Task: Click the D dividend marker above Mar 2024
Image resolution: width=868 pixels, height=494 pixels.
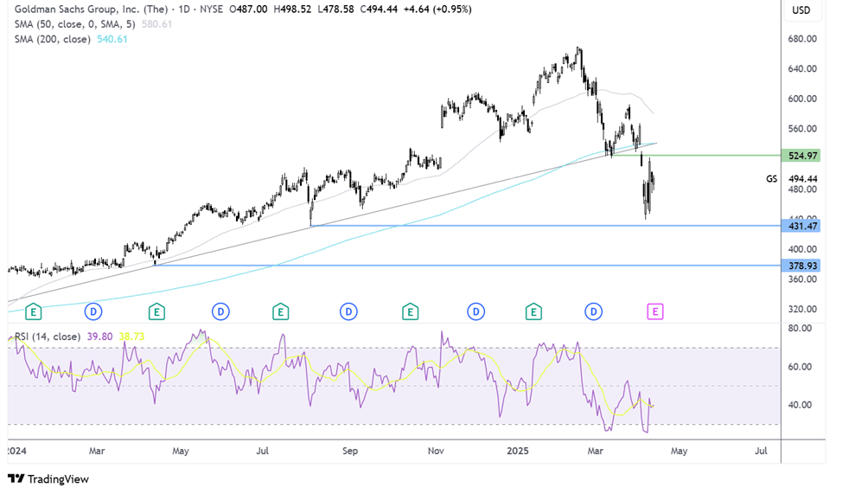Action: click(x=93, y=311)
